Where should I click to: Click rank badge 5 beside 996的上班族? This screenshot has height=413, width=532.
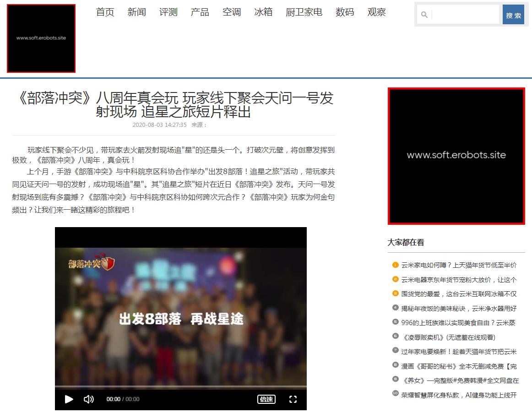[395, 322]
